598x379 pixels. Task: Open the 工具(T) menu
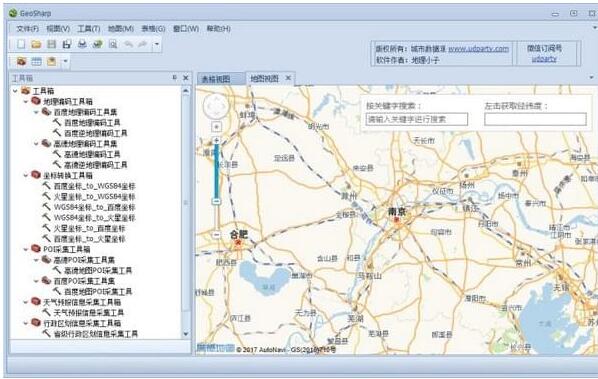pyautogui.click(x=88, y=29)
